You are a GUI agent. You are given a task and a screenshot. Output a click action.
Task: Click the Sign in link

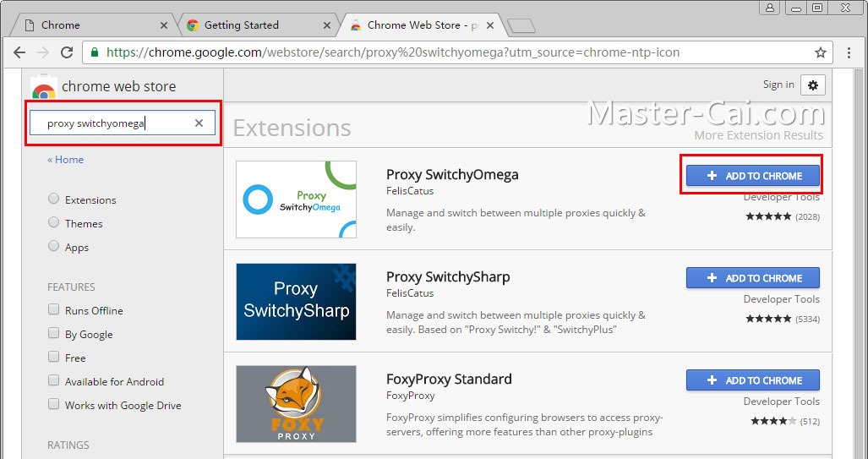pos(778,85)
